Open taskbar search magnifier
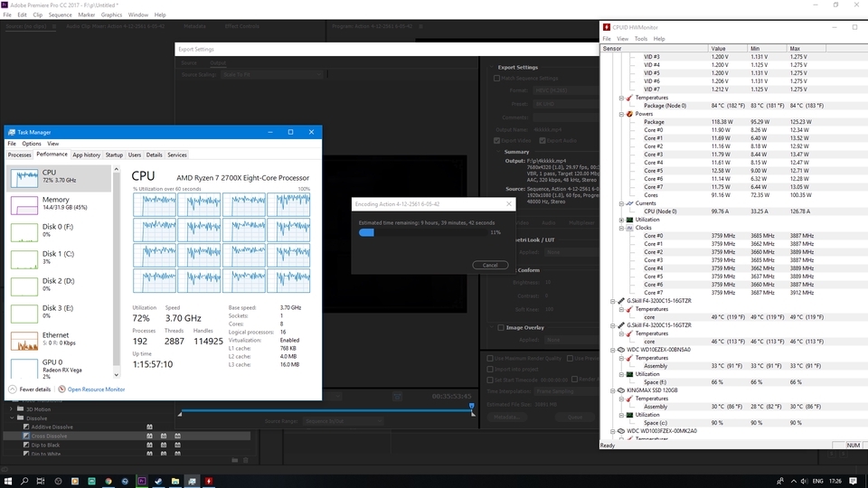 24,481
